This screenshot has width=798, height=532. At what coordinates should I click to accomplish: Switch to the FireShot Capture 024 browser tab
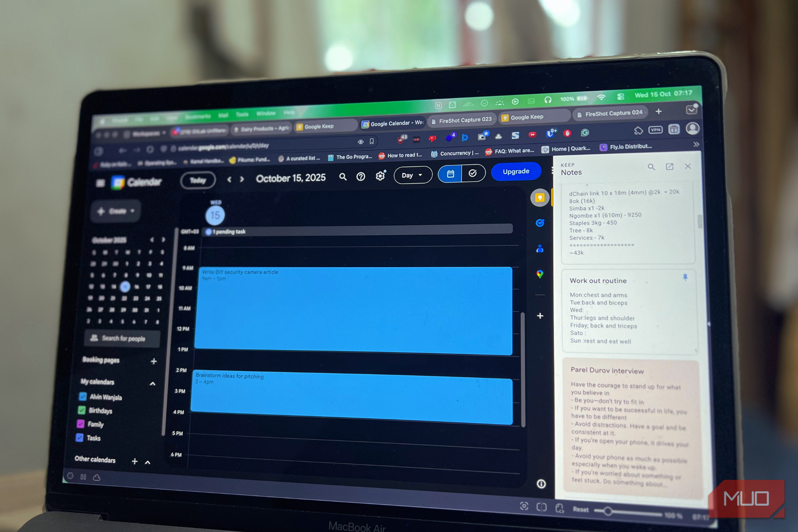(610, 112)
